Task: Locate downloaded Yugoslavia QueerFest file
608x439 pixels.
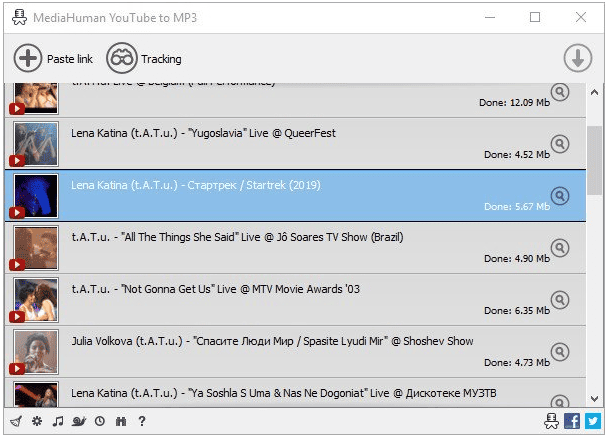Action: (x=560, y=144)
